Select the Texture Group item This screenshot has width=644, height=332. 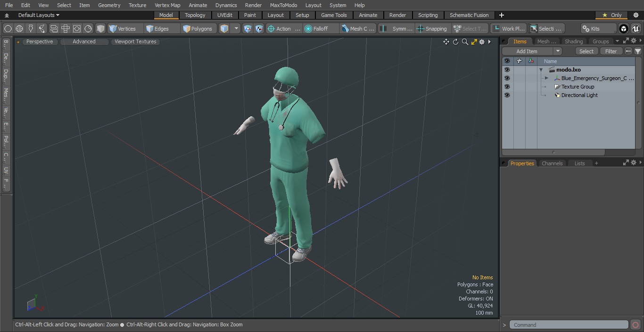tap(578, 87)
